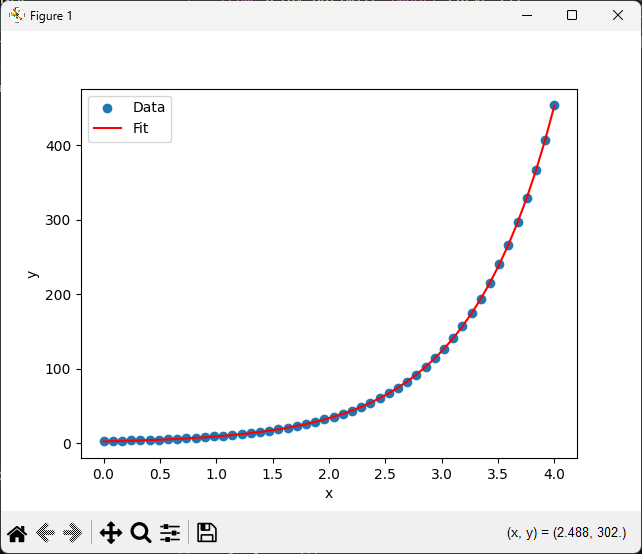Click y-axis tick label 100

point(59,369)
